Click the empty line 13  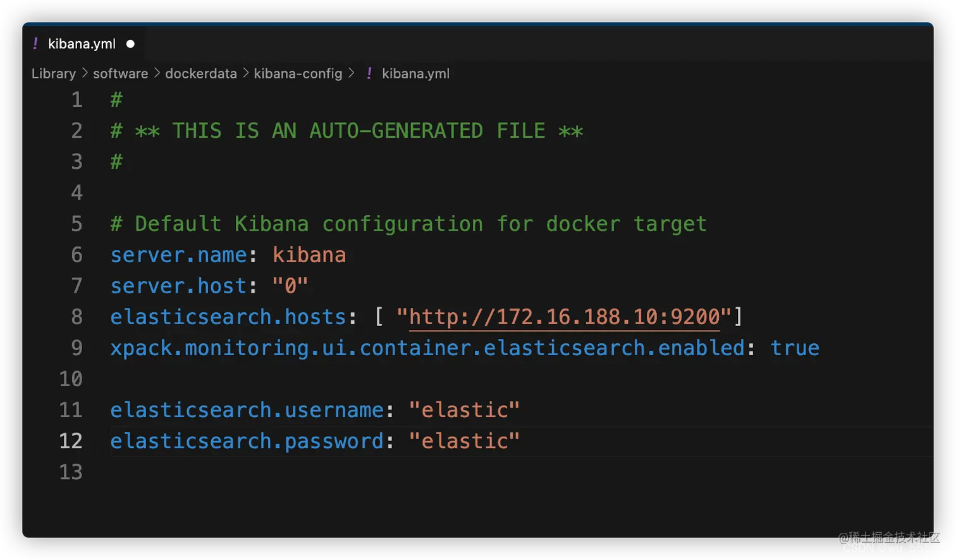[x=379, y=472]
